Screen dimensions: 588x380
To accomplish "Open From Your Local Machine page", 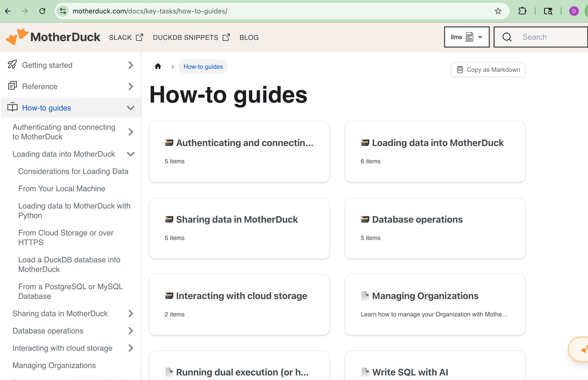I will [62, 189].
